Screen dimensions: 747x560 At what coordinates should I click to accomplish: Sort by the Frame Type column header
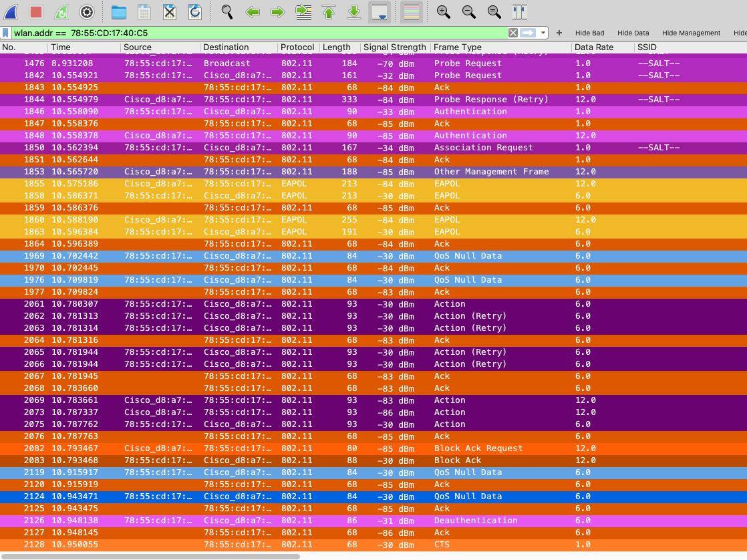(x=458, y=47)
